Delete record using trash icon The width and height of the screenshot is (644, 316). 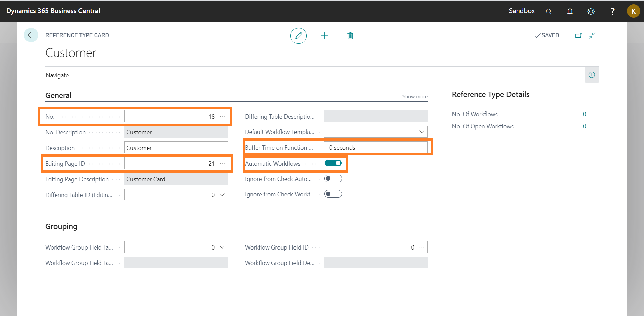coord(350,36)
